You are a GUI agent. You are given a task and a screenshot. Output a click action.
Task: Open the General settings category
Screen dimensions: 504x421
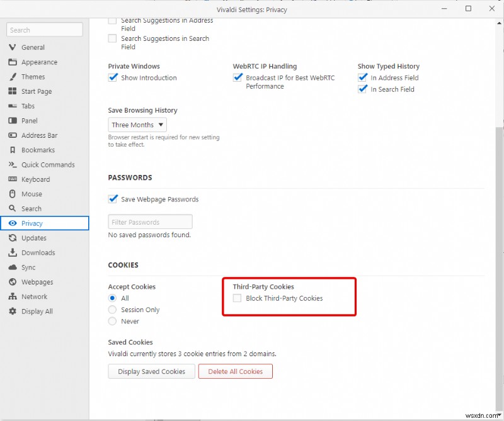tap(33, 47)
